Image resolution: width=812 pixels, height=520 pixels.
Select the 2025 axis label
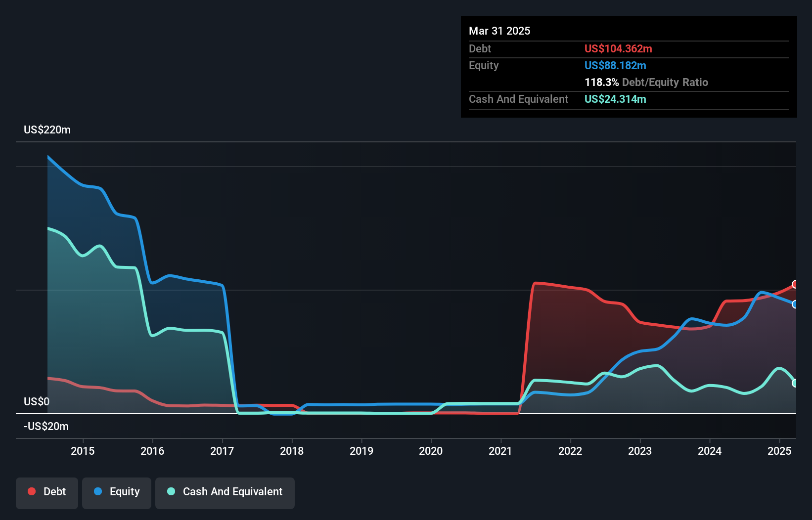[780, 451]
